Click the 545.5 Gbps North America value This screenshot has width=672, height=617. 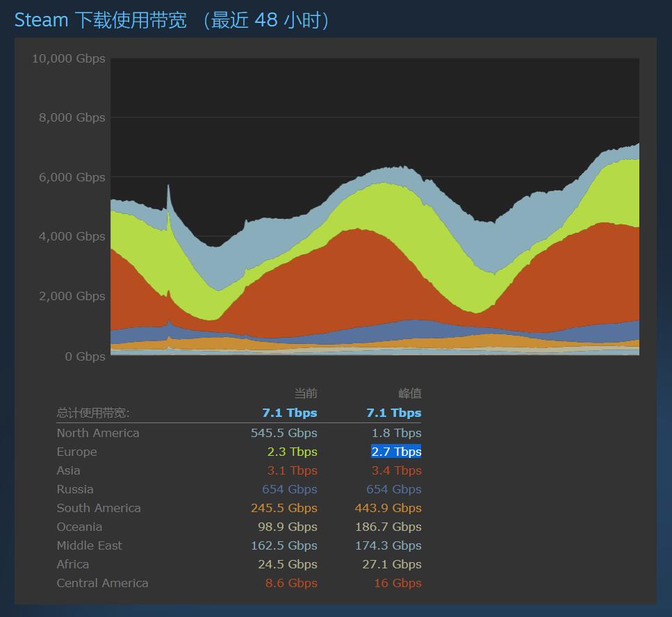point(284,433)
